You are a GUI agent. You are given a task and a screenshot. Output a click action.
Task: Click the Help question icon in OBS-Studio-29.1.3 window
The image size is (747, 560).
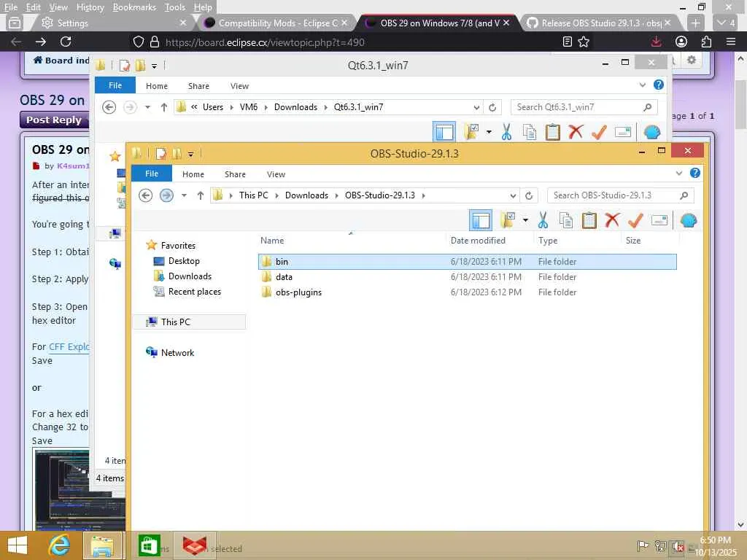(x=695, y=173)
